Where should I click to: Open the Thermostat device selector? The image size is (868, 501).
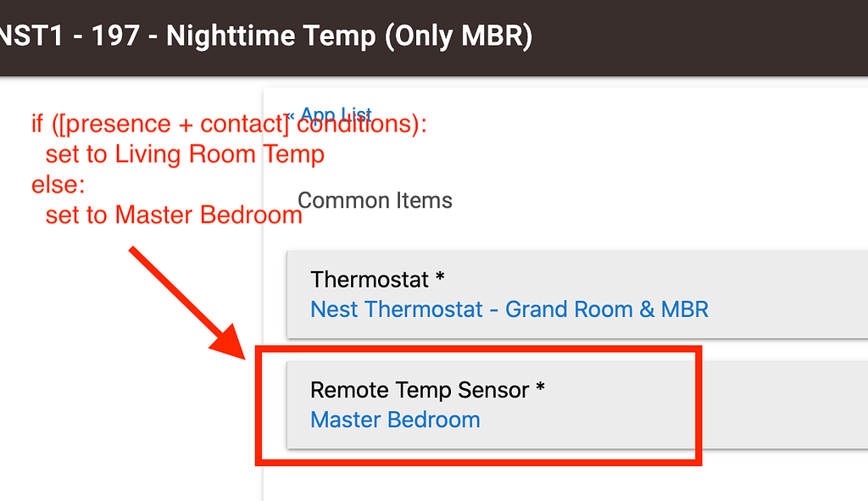576,293
